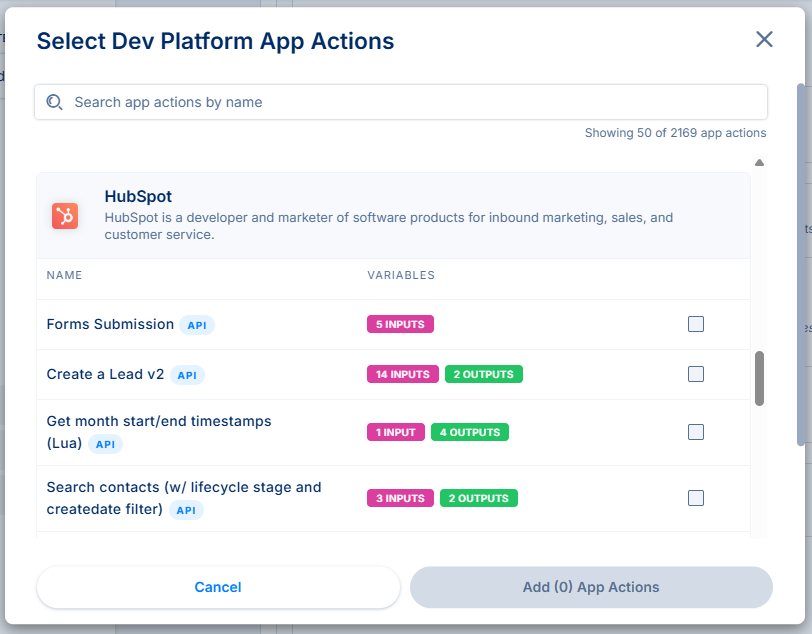Click the API badge beside Create a Lead v2
Viewport: 812px width, 634px height.
[x=187, y=375]
